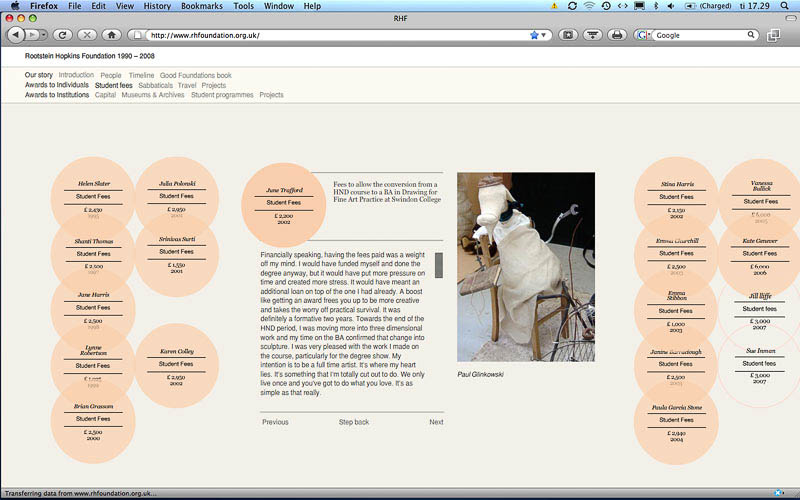The height and width of the screenshot is (500, 800).
Task: Click the page icon left of the URL
Action: pos(137,35)
